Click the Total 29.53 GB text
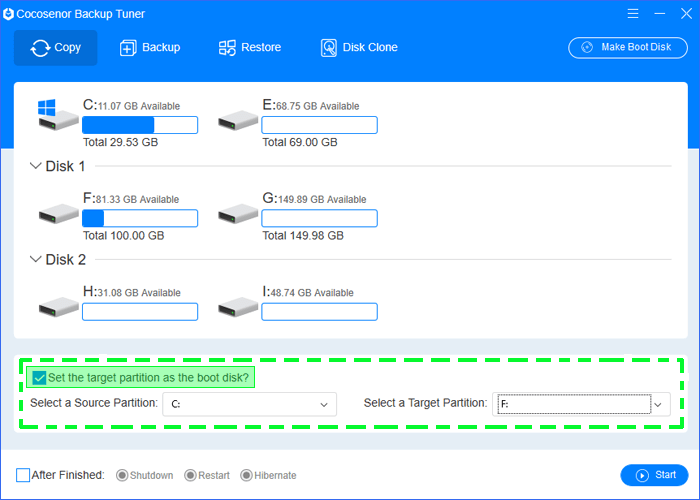 [x=121, y=142]
